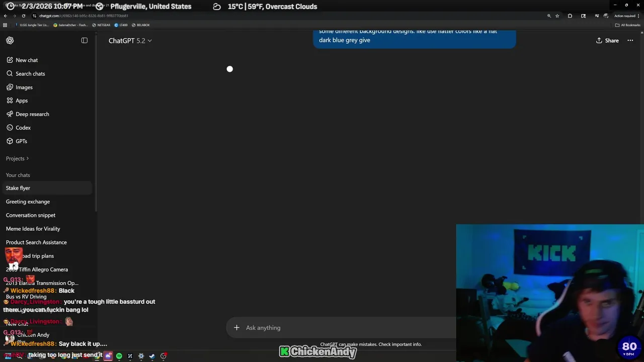This screenshot has height=362, width=644.
Task: Click the Images icon in the sidebar
Action: click(x=10, y=87)
